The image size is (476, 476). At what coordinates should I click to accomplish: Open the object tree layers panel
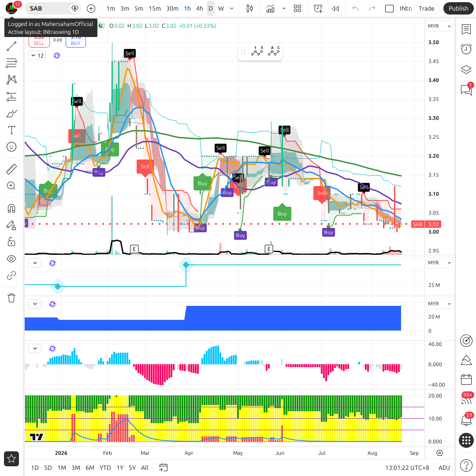coord(466,70)
